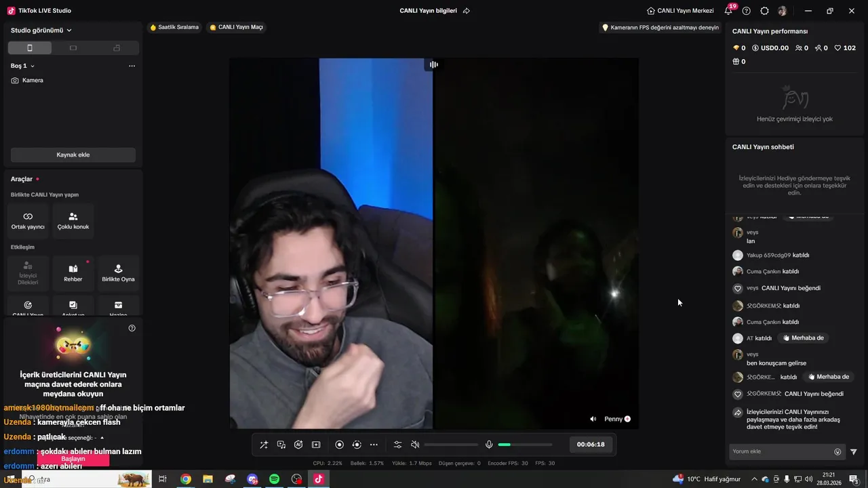Click the gift box count stat
The width and height of the screenshot is (868, 488).
click(x=739, y=62)
